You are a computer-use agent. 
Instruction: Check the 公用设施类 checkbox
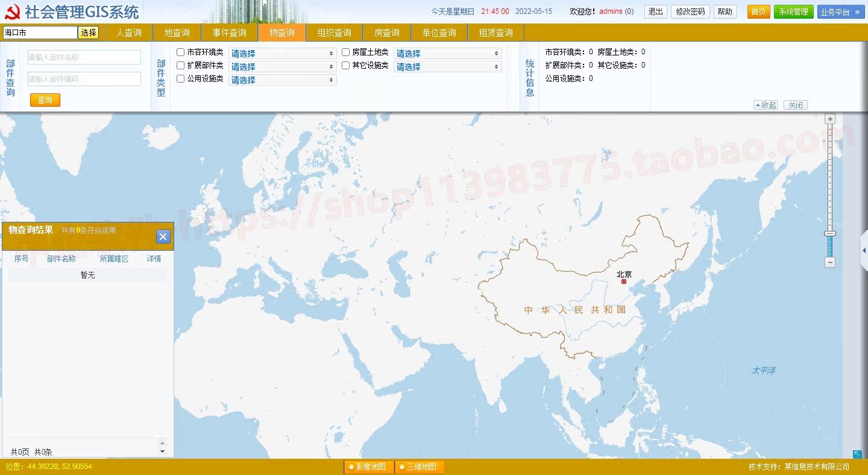point(180,79)
